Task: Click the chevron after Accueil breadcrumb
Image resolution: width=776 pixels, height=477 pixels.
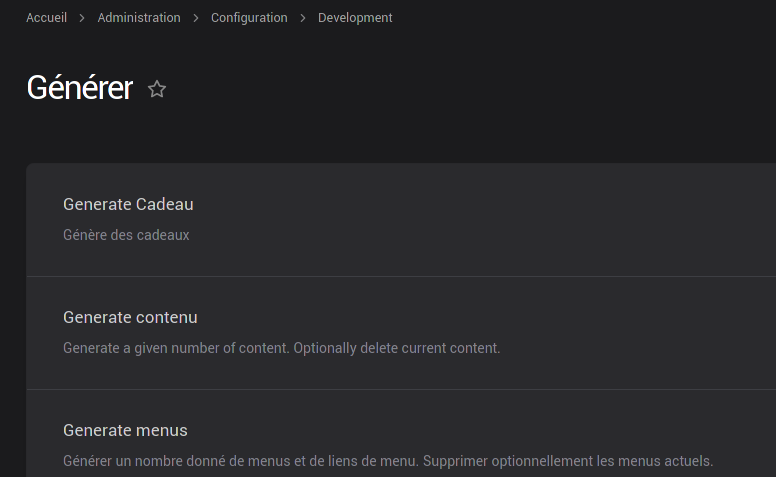Action: 82,18
